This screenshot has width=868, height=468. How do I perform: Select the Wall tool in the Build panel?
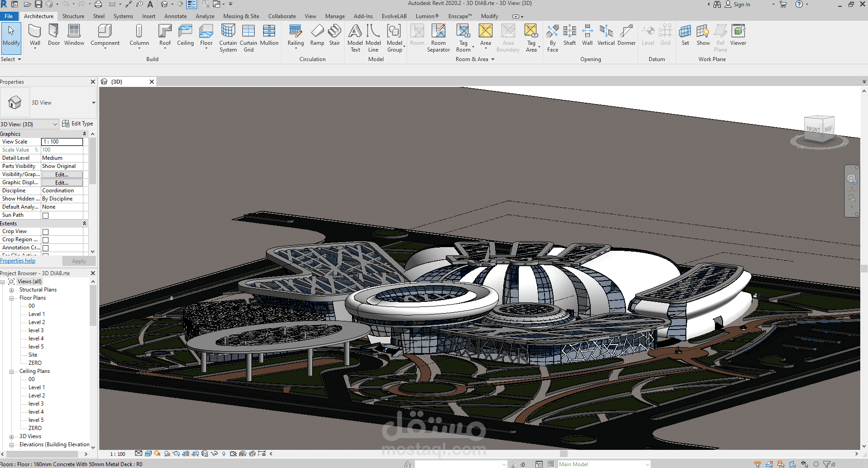click(35, 35)
